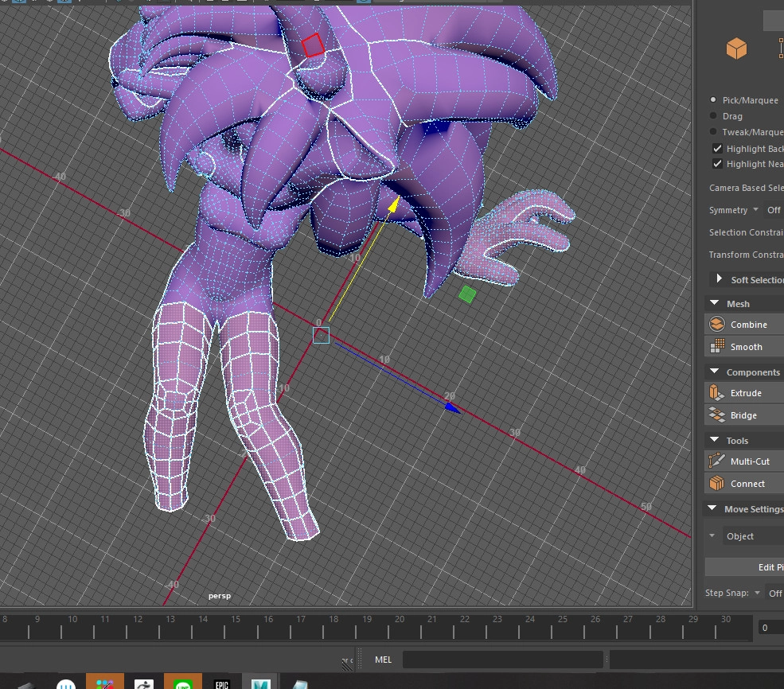Screen dimensions: 784x689
Task: Select the Drag selection radio button
Action: click(713, 116)
